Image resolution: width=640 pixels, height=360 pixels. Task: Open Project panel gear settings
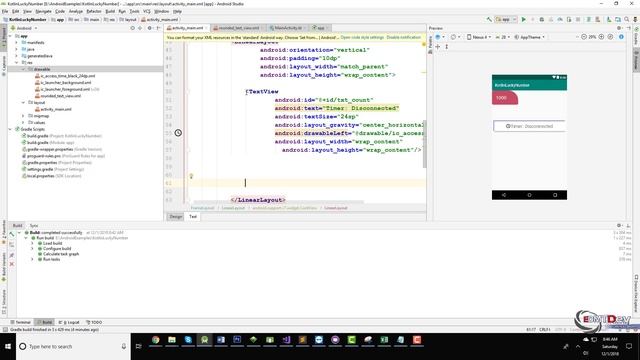coord(149,28)
